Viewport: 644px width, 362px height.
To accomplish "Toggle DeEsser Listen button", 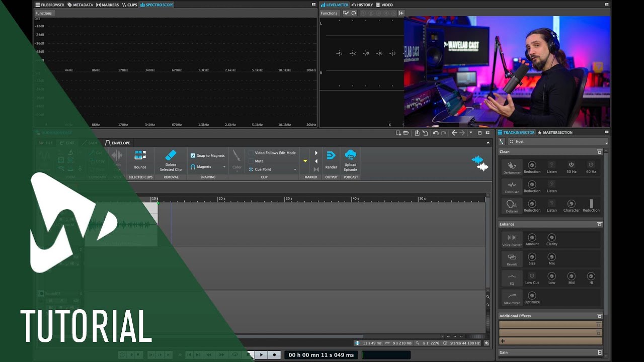I will pos(551,203).
